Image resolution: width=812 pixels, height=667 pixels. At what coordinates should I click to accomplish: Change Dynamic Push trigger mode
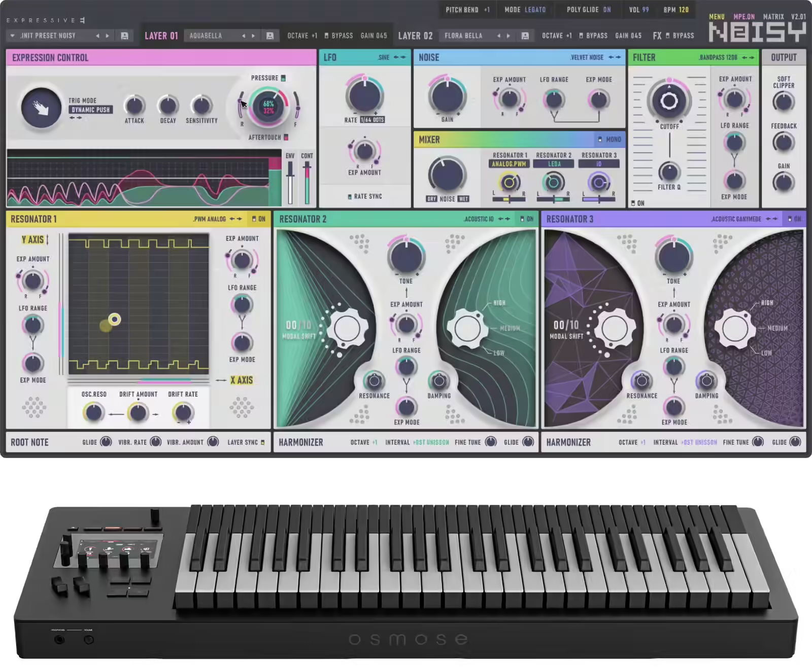pos(90,110)
